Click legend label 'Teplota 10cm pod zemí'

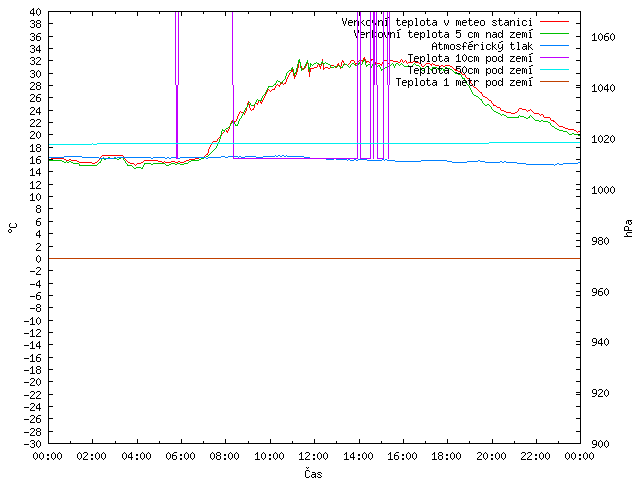tap(470, 58)
